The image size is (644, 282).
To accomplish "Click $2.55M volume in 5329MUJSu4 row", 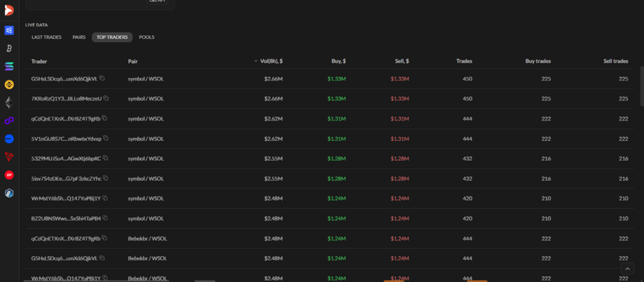I will click(274, 158).
